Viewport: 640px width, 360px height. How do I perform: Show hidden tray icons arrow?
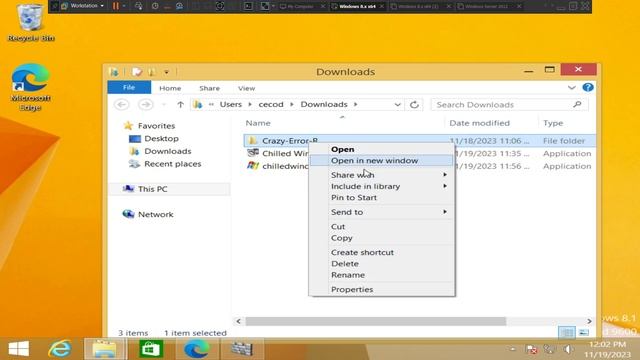(x=513, y=349)
